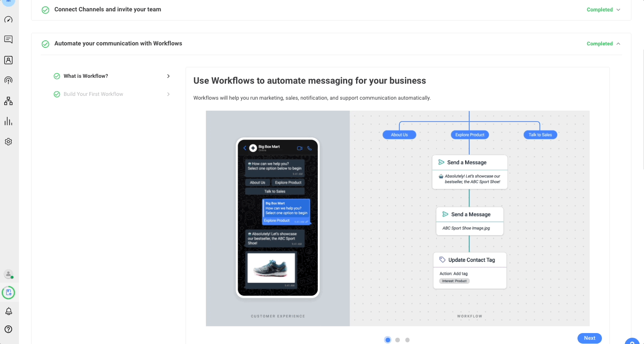Collapse the Automate your communication with Workflows section
This screenshot has height=344, width=644.
(x=618, y=43)
